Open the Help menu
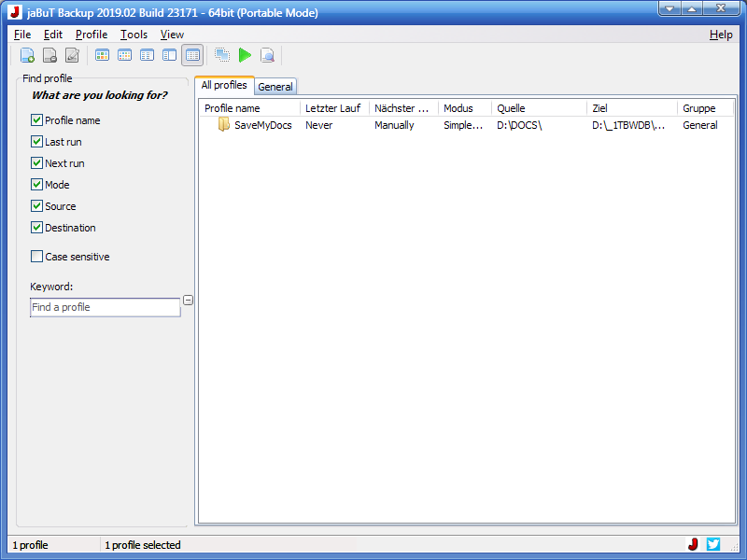This screenshot has height=560, width=747. (721, 35)
